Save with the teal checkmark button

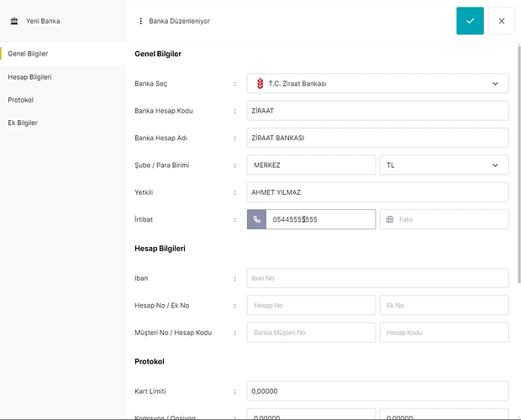point(470,21)
